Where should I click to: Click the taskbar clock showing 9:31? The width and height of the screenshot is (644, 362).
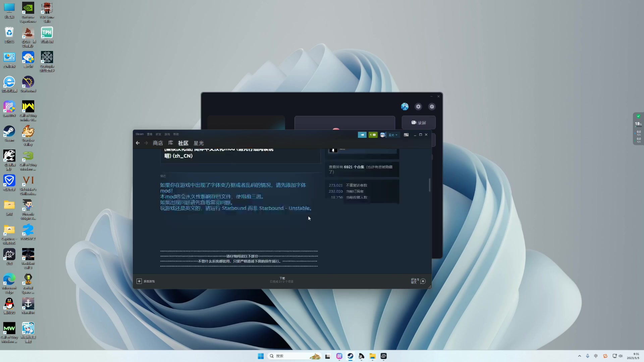(x=633, y=356)
